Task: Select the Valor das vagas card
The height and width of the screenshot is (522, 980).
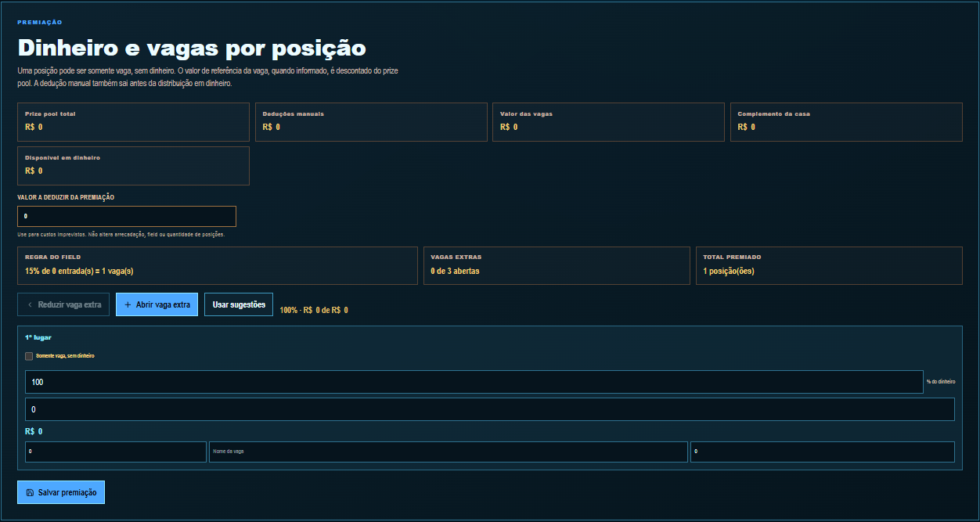Action: pyautogui.click(x=608, y=122)
